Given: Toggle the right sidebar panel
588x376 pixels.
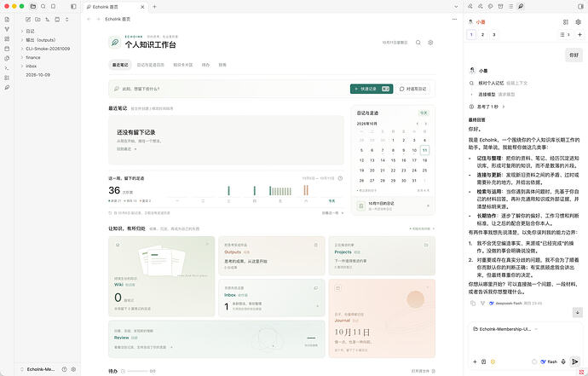Looking at the screenshot, I should [x=581, y=6].
